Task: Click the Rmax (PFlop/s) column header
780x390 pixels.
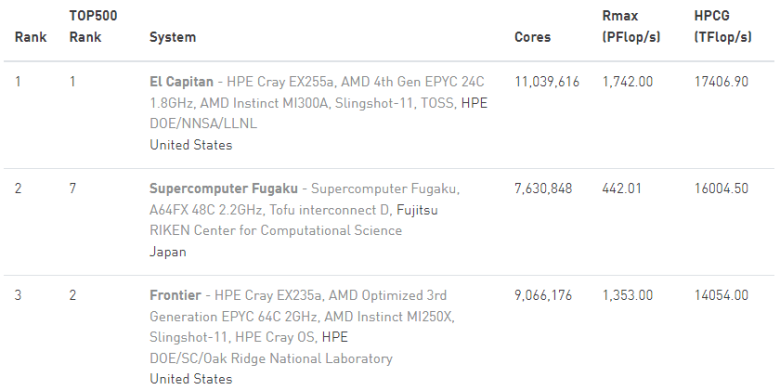Action: (631, 26)
